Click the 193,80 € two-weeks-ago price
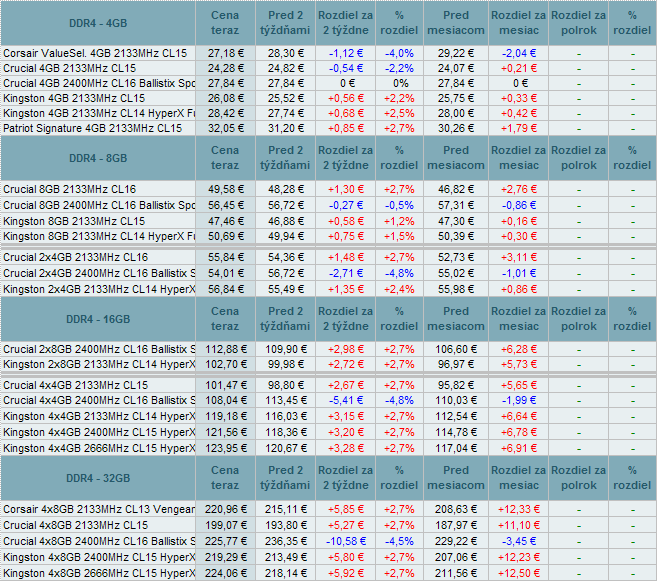 point(286,525)
